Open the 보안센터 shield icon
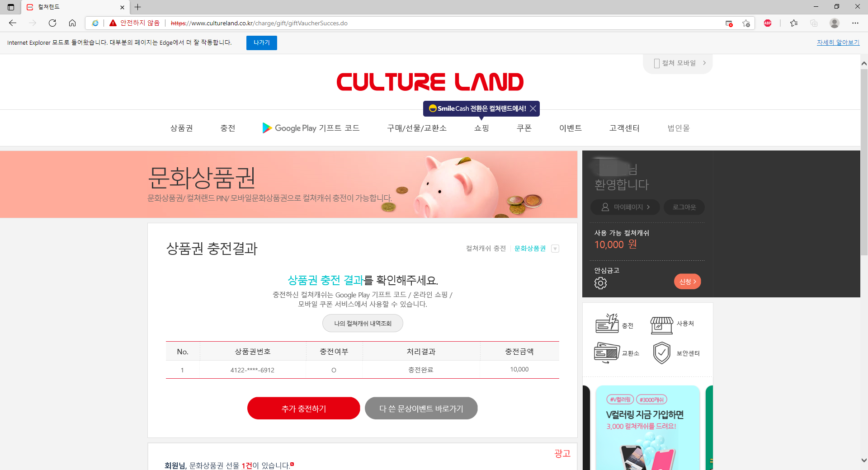The height and width of the screenshot is (470, 868). 676,353
